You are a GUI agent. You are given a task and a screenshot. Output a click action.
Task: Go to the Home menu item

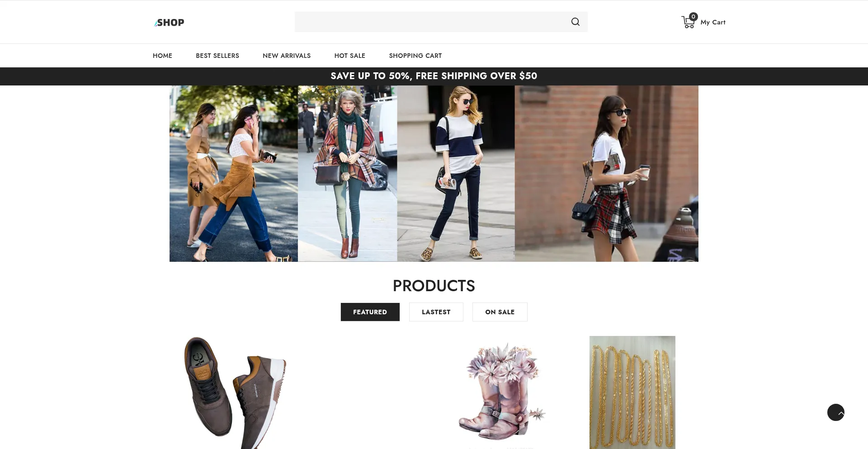162,56
